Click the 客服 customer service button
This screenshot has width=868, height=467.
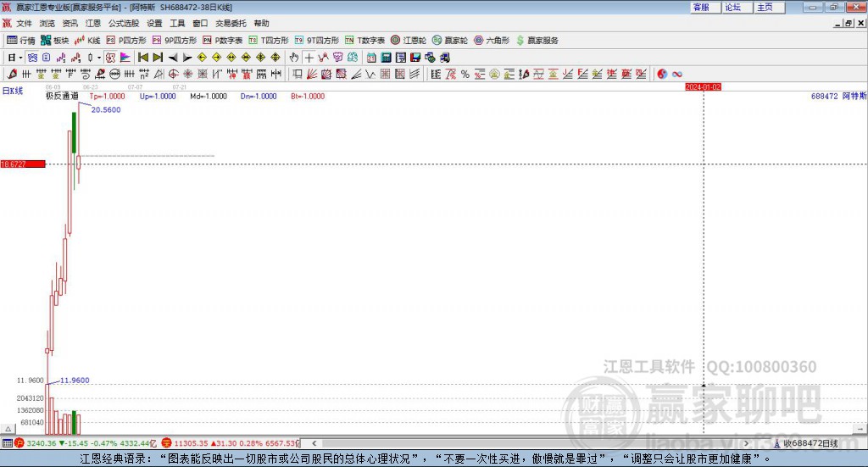coord(705,7)
